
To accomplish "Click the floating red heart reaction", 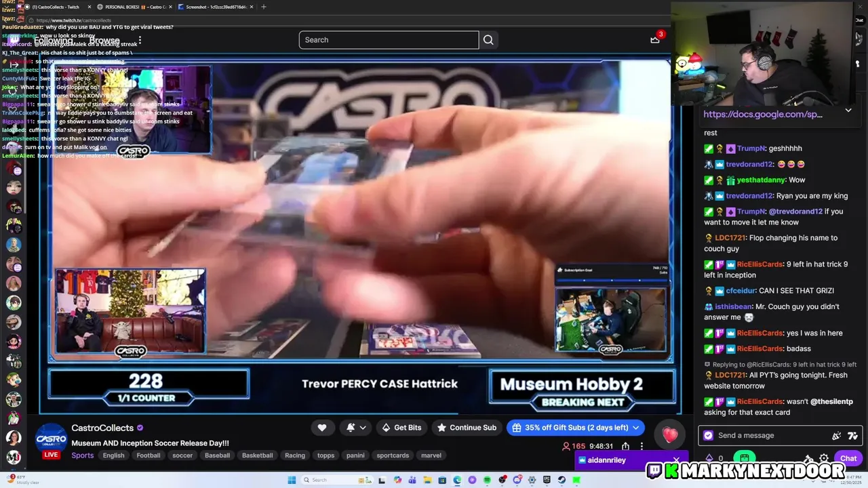I will [670, 434].
